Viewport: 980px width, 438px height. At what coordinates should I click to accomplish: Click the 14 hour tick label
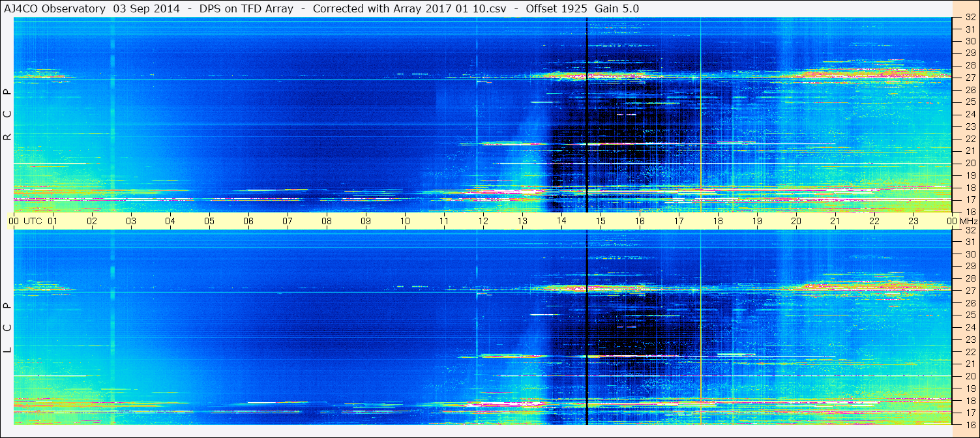click(561, 221)
